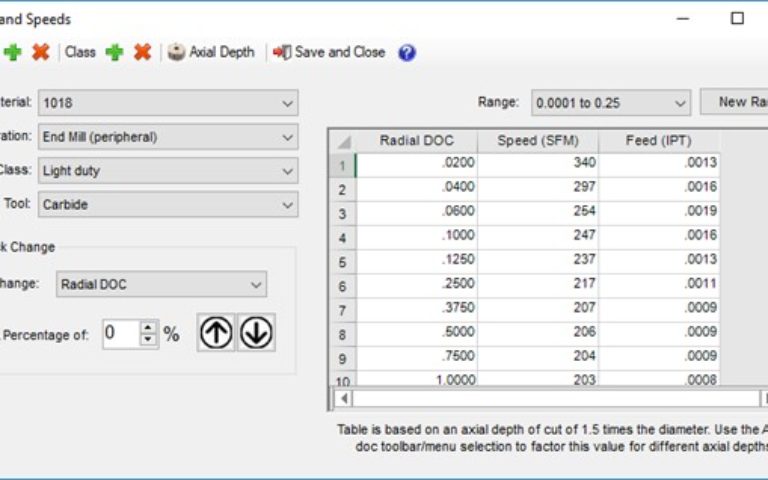
Task: Maximize the Feeds and Speeds window
Action: click(737, 19)
